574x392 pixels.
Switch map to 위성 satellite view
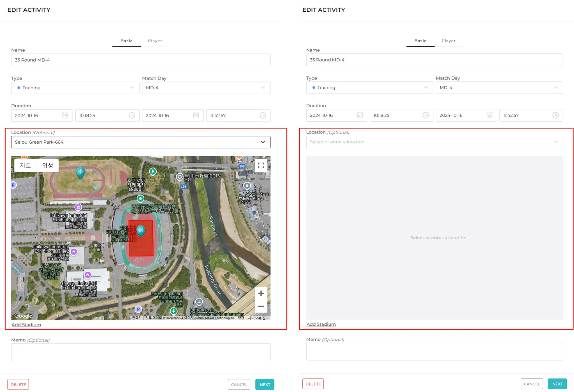click(x=47, y=165)
